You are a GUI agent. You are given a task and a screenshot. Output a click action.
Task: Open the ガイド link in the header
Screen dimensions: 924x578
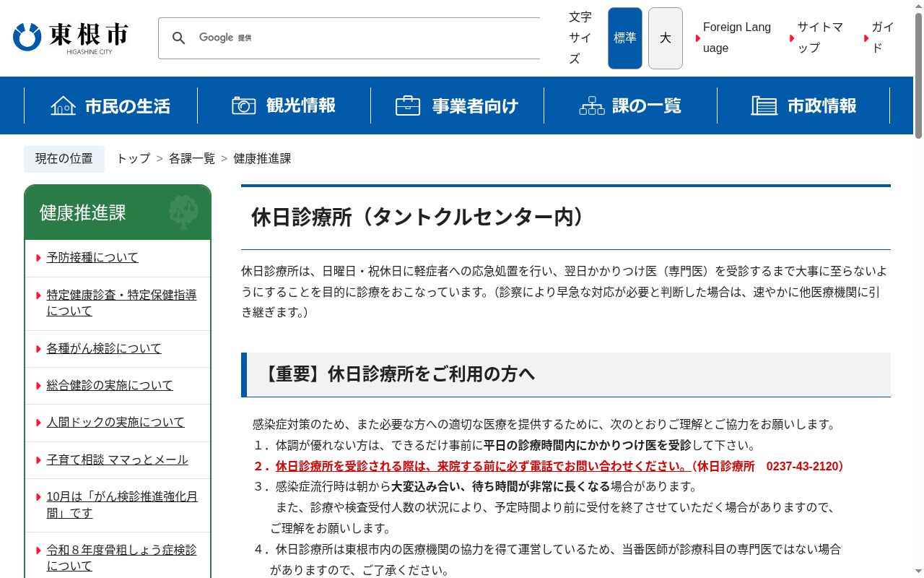(x=883, y=38)
